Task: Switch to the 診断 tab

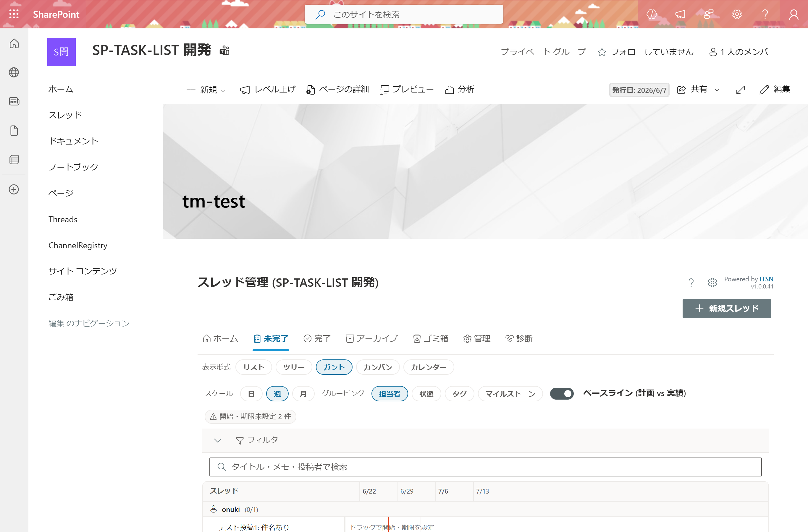Action: 519,339
